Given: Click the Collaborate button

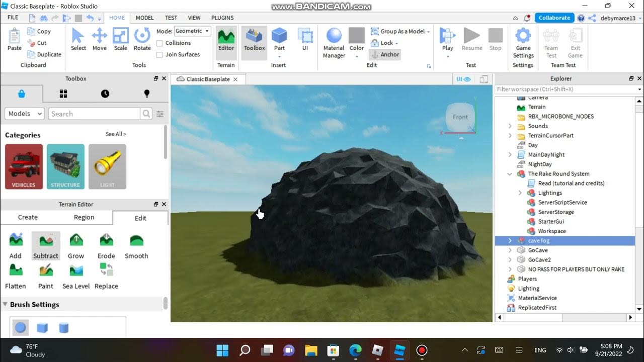Looking at the screenshot, I should [554, 18].
